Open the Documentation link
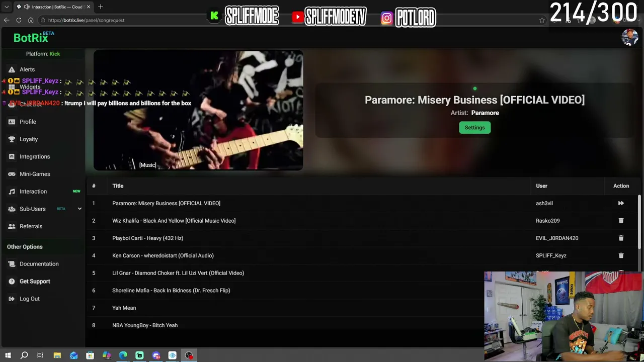This screenshot has height=362, width=644. click(x=39, y=264)
